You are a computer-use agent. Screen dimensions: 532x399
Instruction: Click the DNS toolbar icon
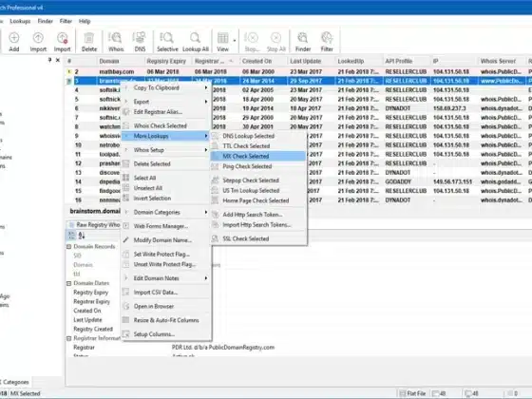point(140,42)
